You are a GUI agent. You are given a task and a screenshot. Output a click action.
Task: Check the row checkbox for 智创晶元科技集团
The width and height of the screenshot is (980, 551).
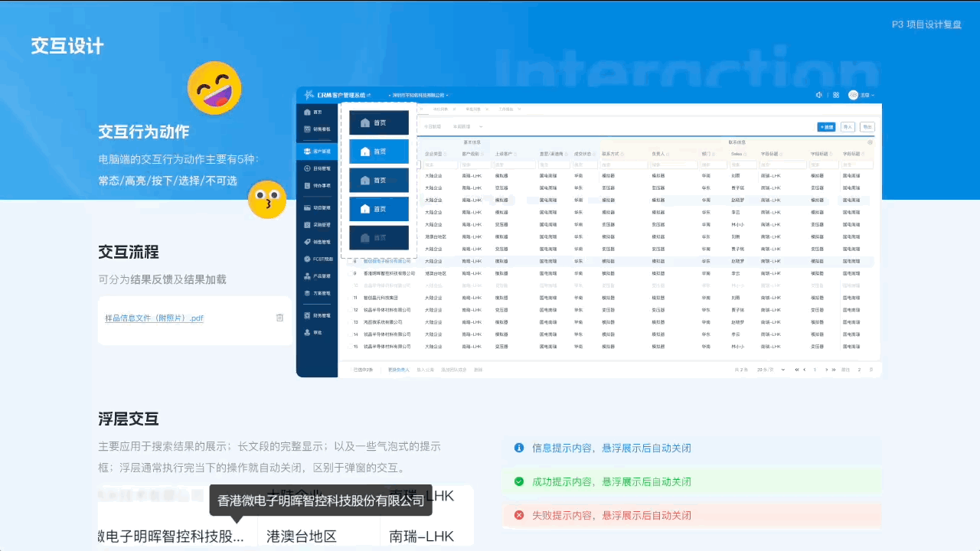click(351, 298)
